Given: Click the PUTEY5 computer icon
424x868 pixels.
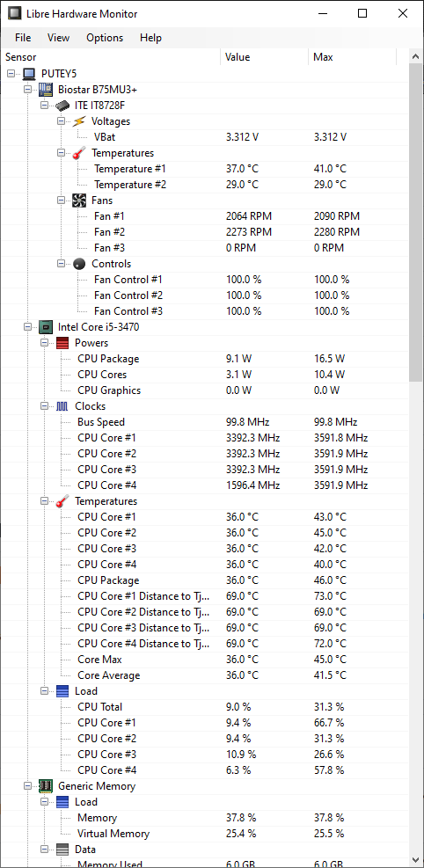Looking at the screenshot, I should tap(29, 74).
